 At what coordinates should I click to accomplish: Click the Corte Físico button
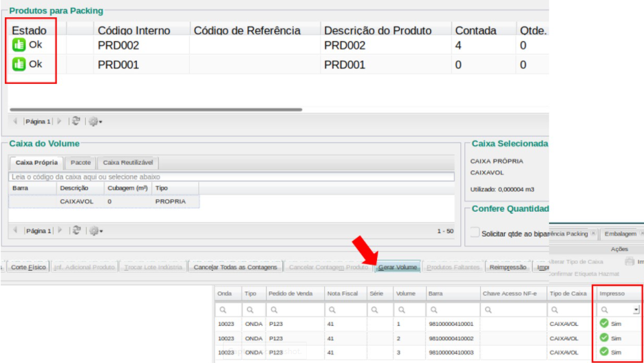(x=28, y=267)
